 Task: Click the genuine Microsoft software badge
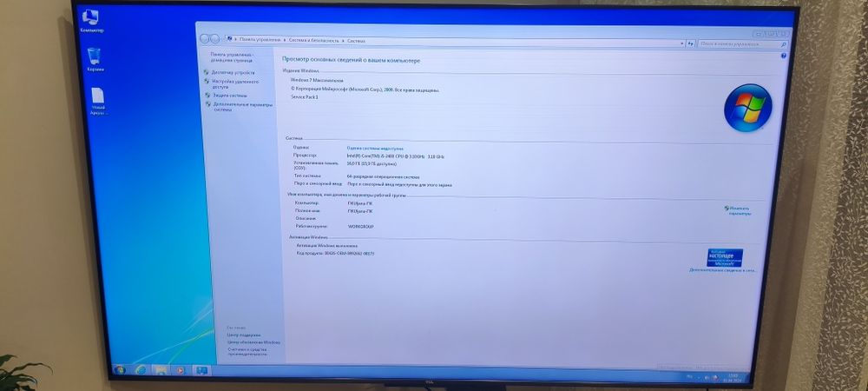pos(725,258)
